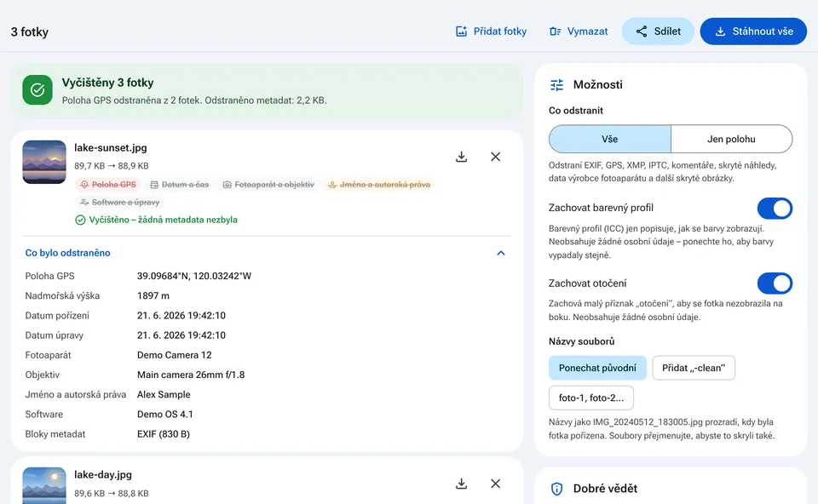Collapse the Co bylo odstraněno section

click(266, 254)
